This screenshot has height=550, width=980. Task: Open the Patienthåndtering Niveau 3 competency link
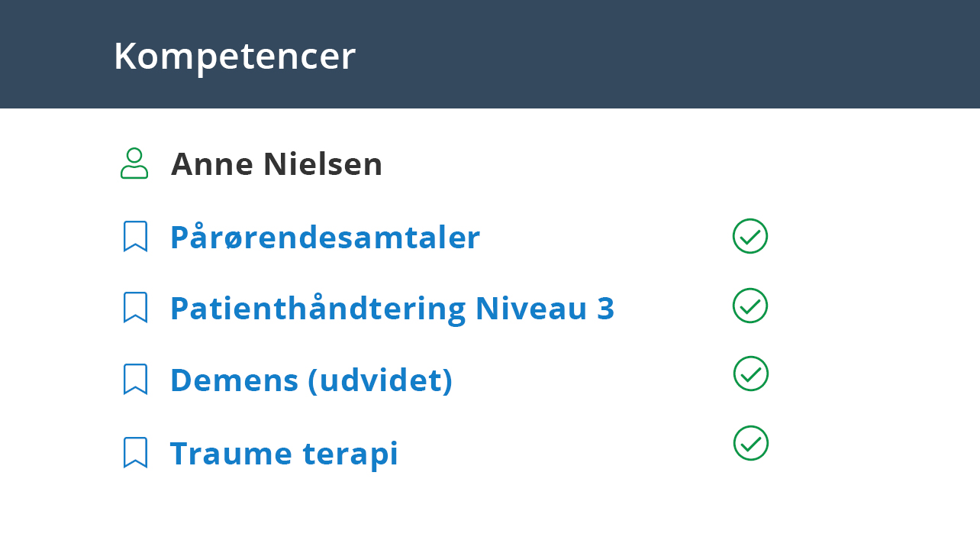[392, 309]
